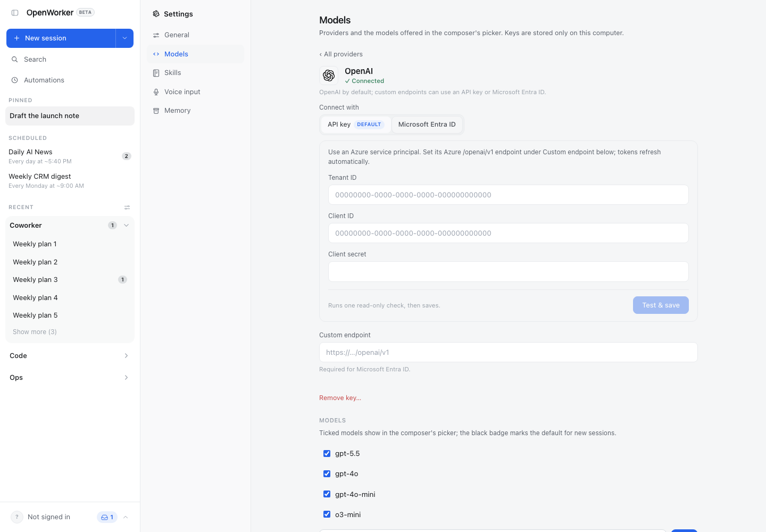Expand the Ops group
This screenshot has height=532, width=766.
coord(126,378)
